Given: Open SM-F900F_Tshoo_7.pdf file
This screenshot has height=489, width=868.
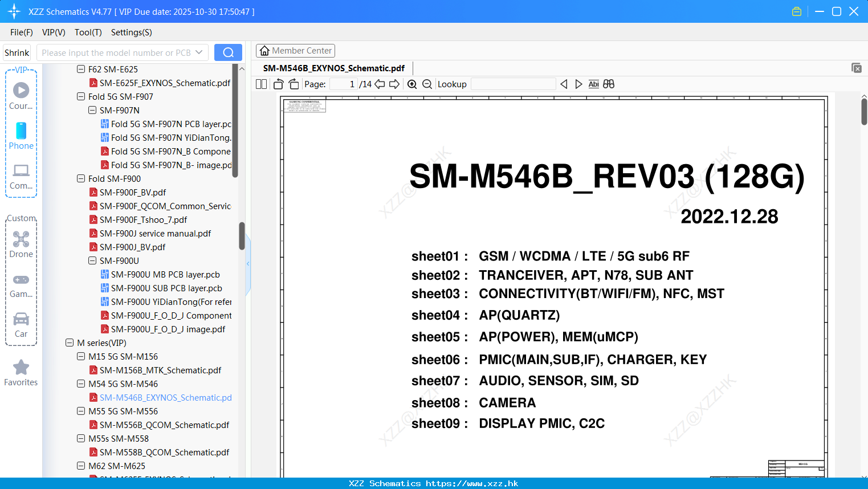Looking at the screenshot, I should pos(138,219).
